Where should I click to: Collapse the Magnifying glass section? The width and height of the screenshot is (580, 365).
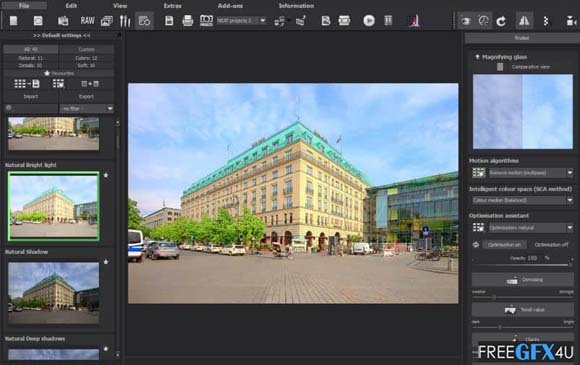click(477, 57)
